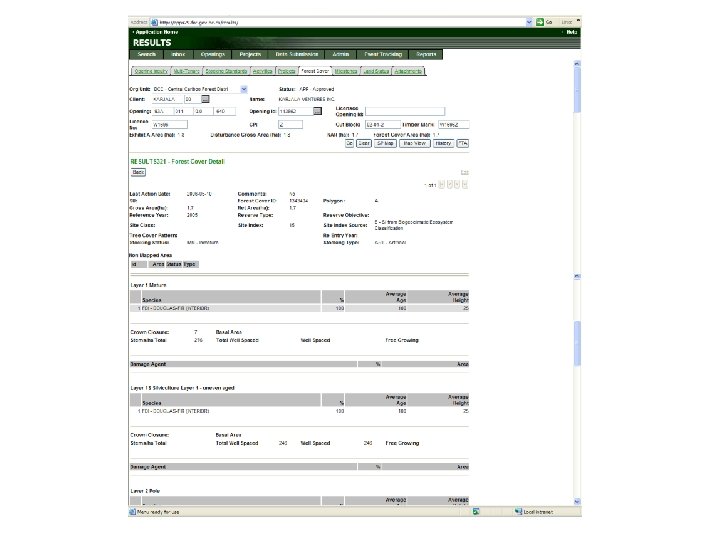Viewport: 720px width, 540px height.
Task: Click the Layer 1S Silviculture species row
Action: pyautogui.click(x=299, y=411)
